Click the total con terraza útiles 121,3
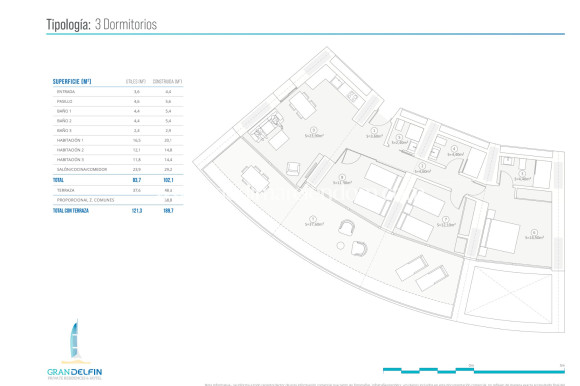The width and height of the screenshot is (580, 386). (136, 210)
